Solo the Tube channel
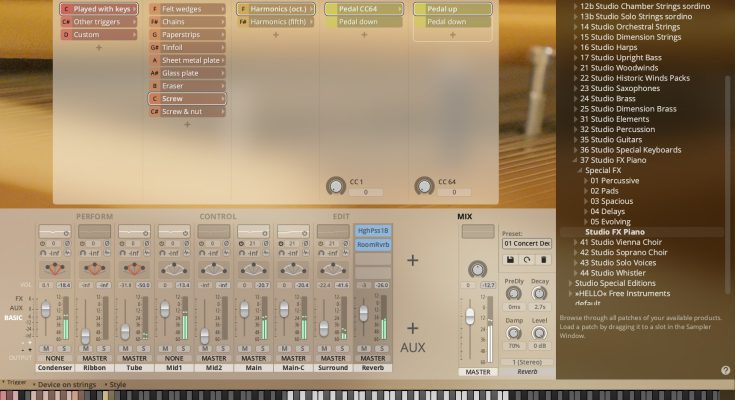The image size is (735, 400). pos(142,347)
